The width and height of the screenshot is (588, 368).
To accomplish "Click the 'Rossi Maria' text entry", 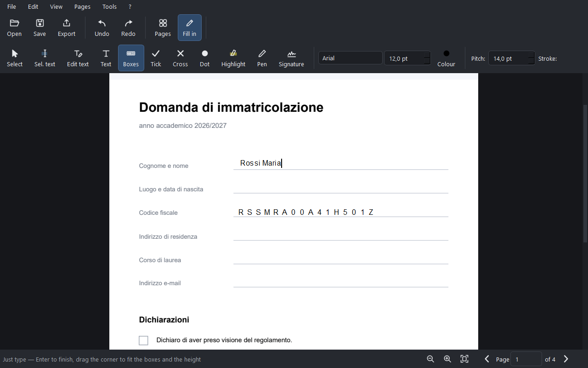I will [260, 163].
